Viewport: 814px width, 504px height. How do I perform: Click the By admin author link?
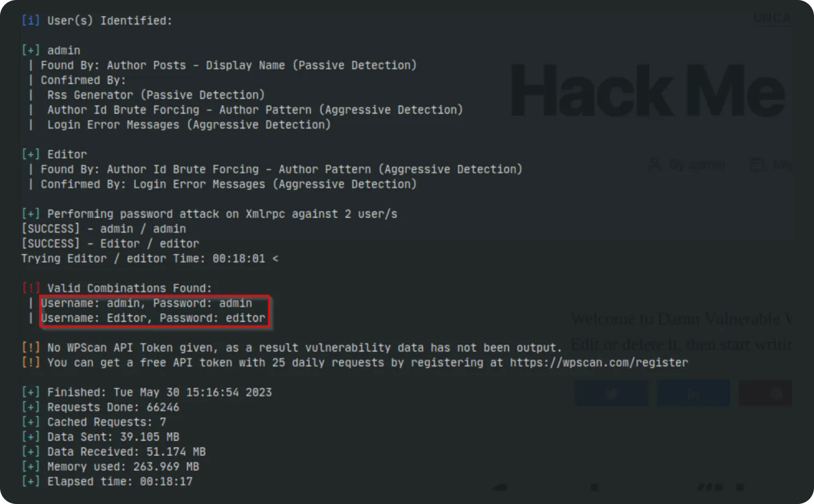pyautogui.click(x=697, y=165)
